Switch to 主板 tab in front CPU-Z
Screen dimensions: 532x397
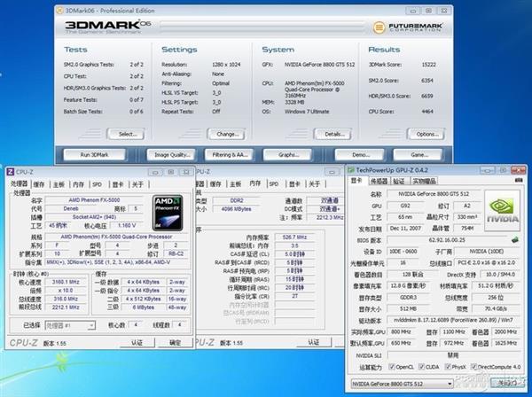(x=59, y=184)
